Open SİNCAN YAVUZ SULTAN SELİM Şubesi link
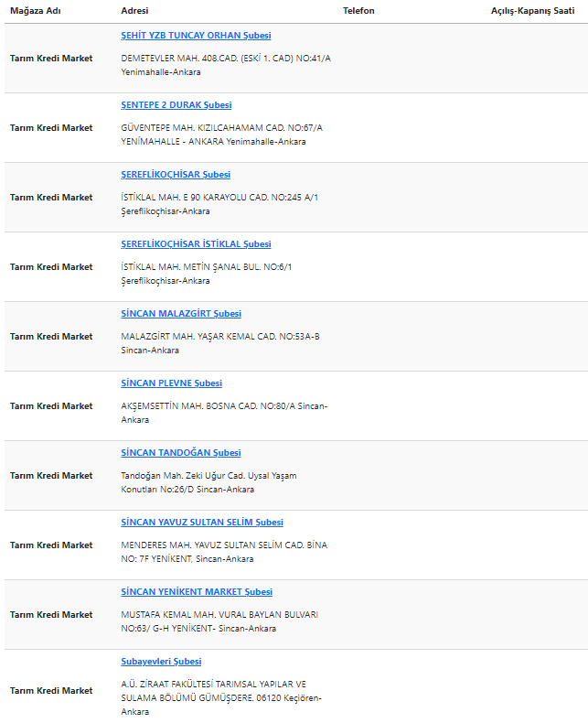 (x=202, y=523)
